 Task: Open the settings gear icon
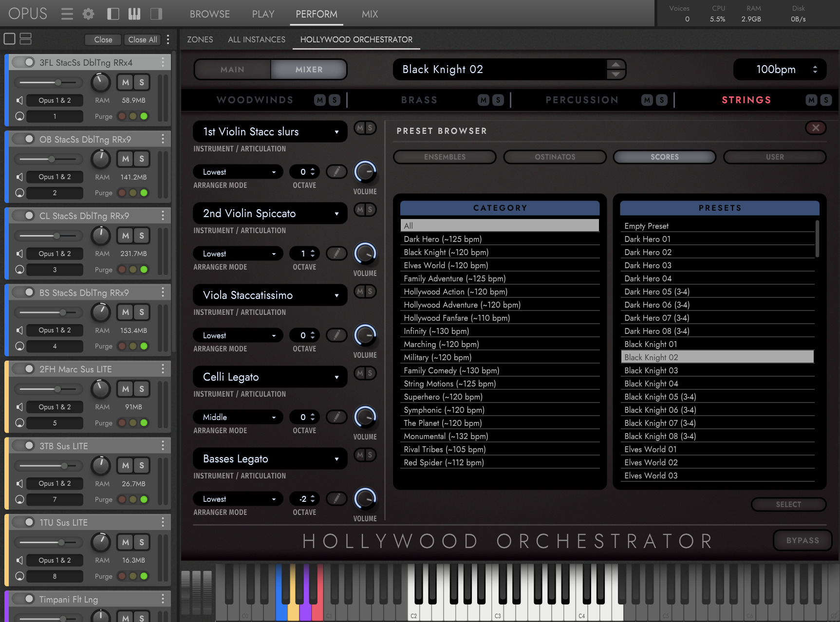pyautogui.click(x=88, y=14)
